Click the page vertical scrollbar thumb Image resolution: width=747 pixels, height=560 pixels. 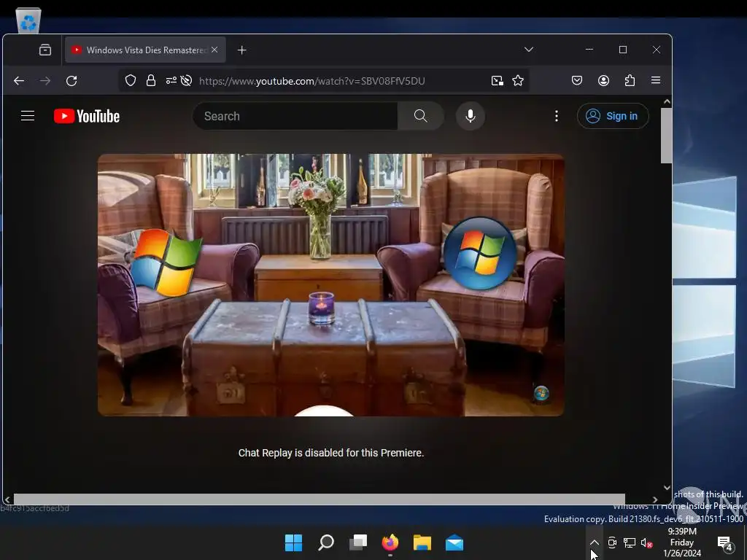point(667,136)
